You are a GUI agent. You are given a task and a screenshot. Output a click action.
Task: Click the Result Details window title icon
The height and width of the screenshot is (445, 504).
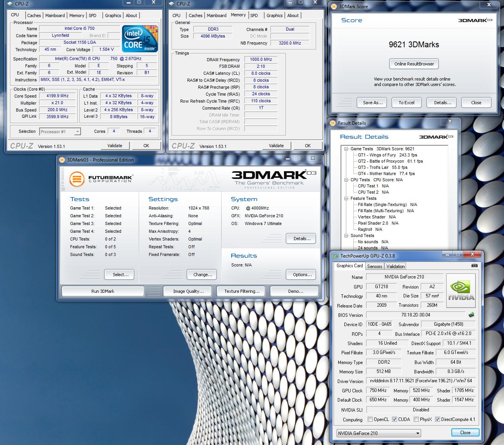point(333,123)
